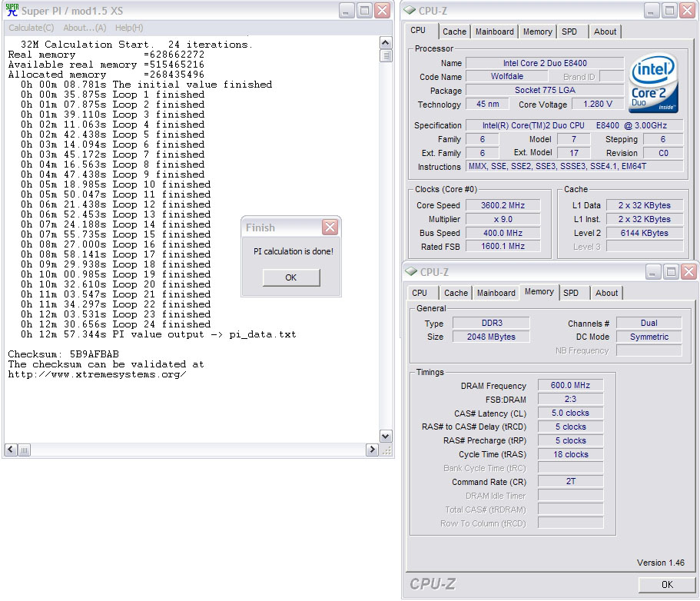Click the Instructions field listing MMX, SSE
This screenshot has width=700, height=601.
[574, 166]
